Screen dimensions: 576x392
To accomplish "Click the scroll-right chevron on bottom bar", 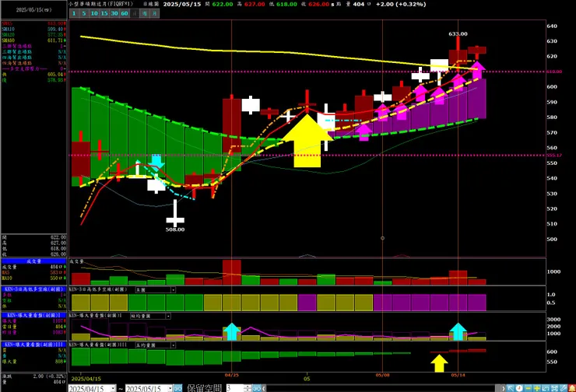I will [503, 388].
